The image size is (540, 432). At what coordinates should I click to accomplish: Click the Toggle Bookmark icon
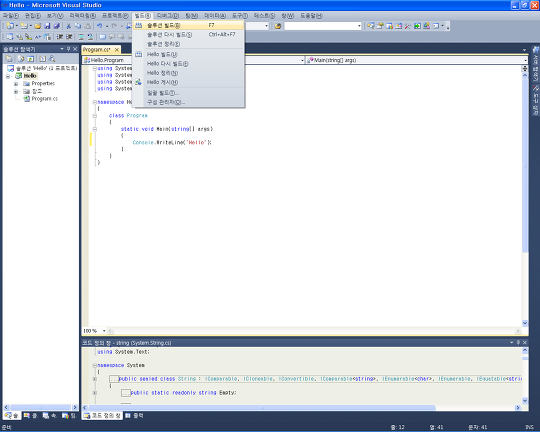(x=102, y=37)
